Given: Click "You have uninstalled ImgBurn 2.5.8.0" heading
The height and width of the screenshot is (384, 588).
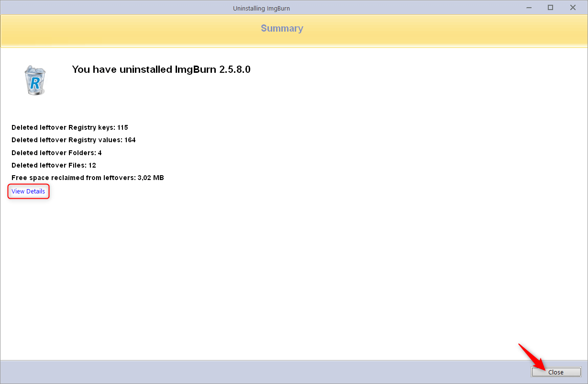Looking at the screenshot, I should [161, 69].
